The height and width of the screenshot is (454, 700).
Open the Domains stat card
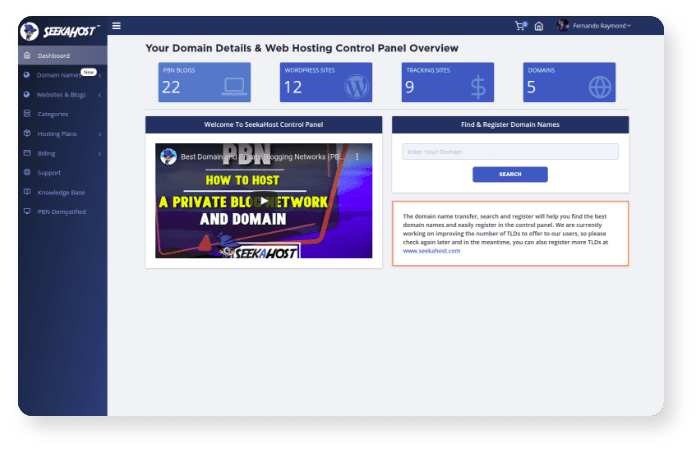(x=569, y=82)
